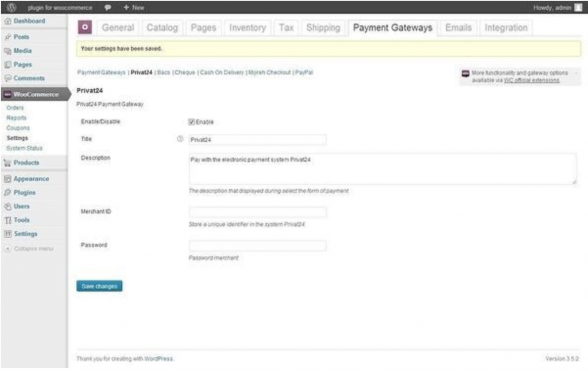
Task: Open the Integration tab
Action: (506, 28)
